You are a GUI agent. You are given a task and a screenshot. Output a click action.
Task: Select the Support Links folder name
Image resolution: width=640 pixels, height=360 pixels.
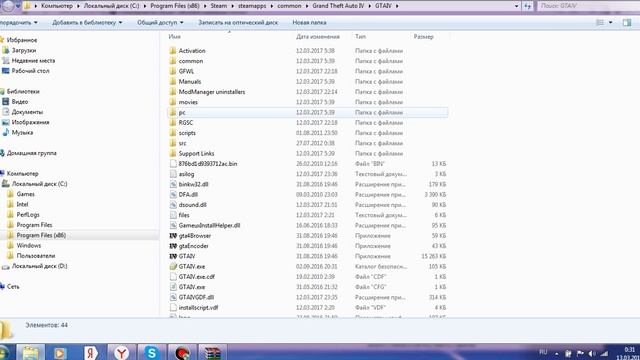click(x=196, y=153)
